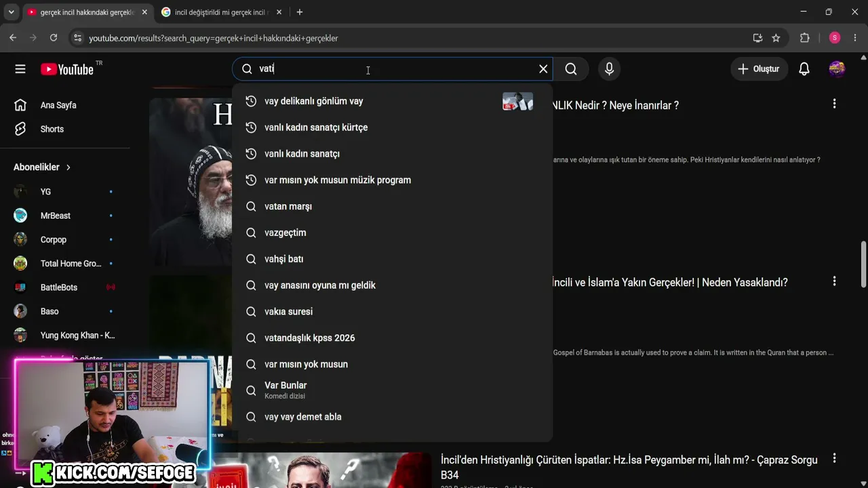The width and height of the screenshot is (868, 488).
Task: Choose the 'vatan marşı' suggestion
Action: pos(392,207)
